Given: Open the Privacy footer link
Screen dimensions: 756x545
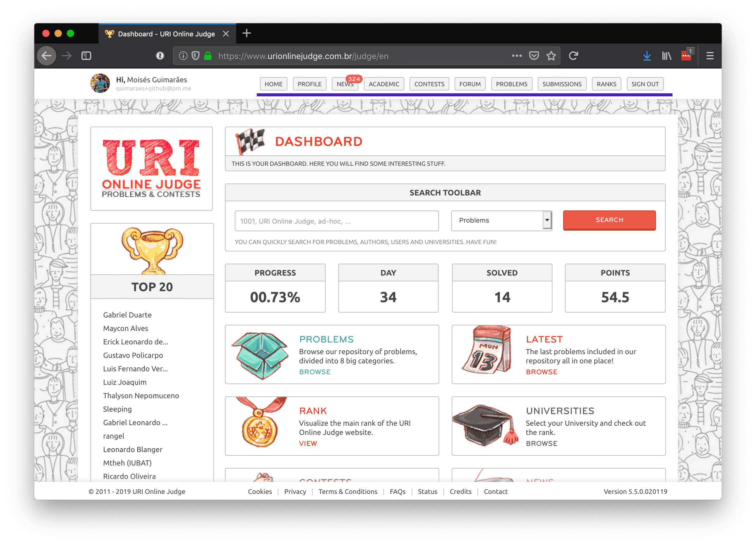Looking at the screenshot, I should 295,491.
